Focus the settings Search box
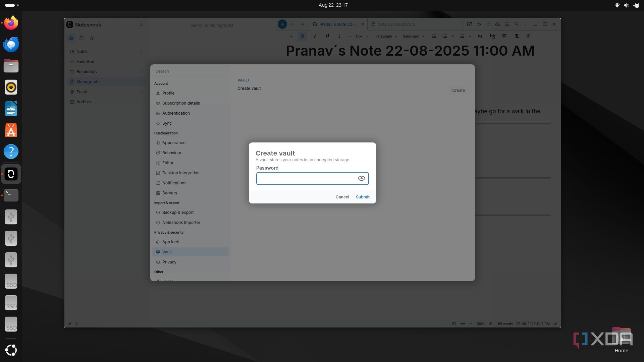 190,71
